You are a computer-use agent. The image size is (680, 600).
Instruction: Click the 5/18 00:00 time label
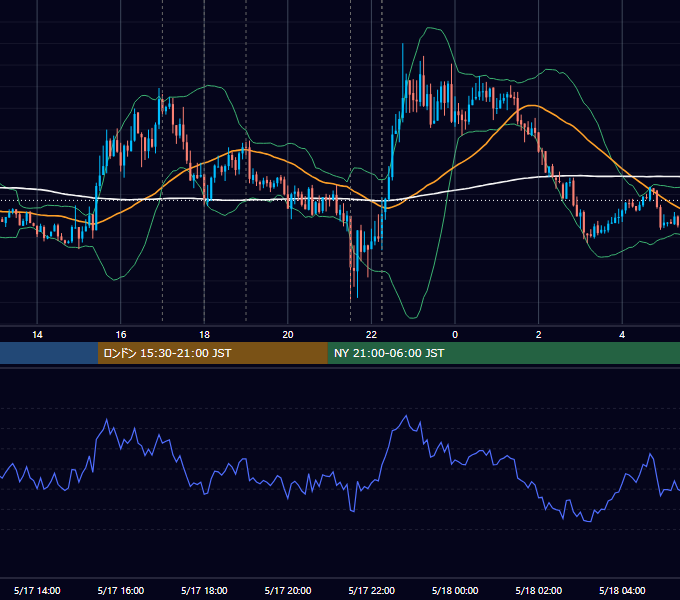455,590
